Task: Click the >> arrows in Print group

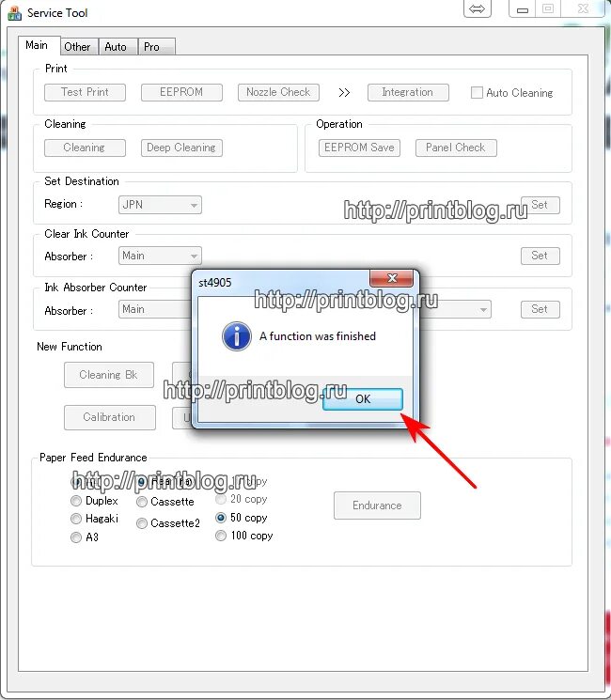Action: coord(344,93)
